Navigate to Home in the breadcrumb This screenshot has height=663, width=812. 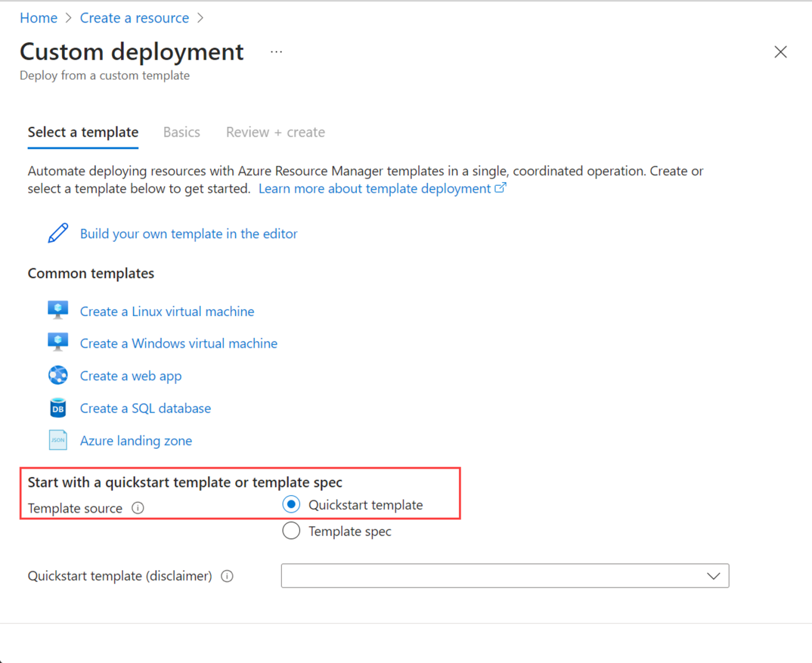(38, 18)
